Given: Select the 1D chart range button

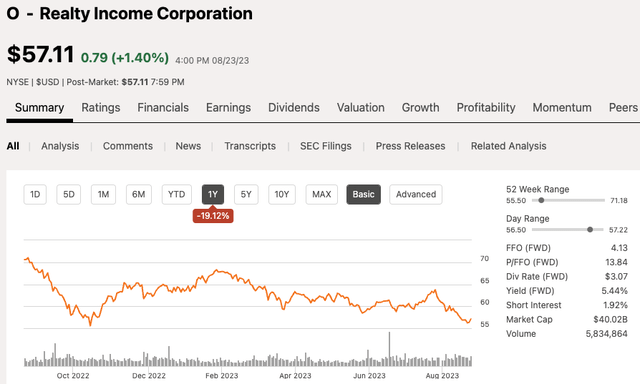Looking at the screenshot, I should click(x=35, y=195).
